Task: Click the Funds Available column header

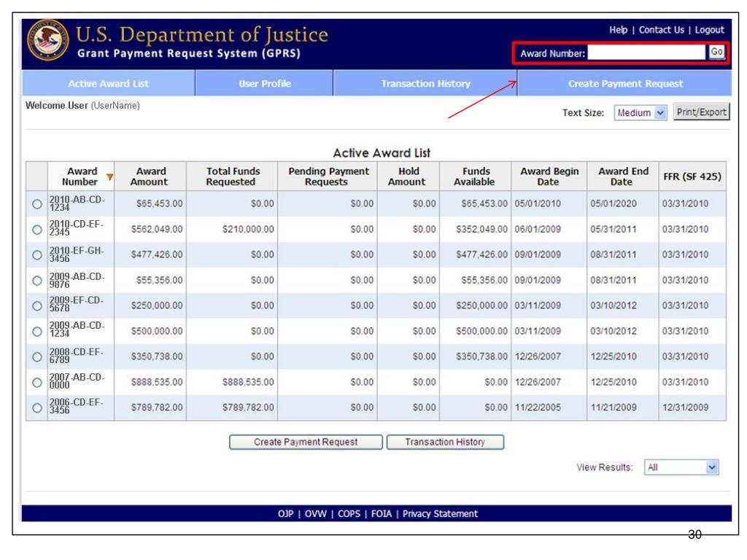Action: (x=475, y=176)
